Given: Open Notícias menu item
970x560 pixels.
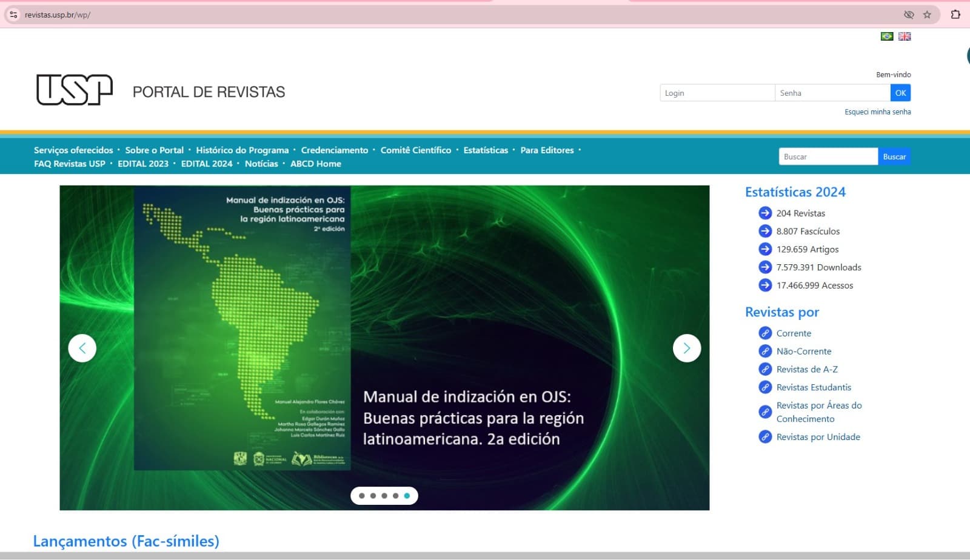Looking at the screenshot, I should 261,164.
